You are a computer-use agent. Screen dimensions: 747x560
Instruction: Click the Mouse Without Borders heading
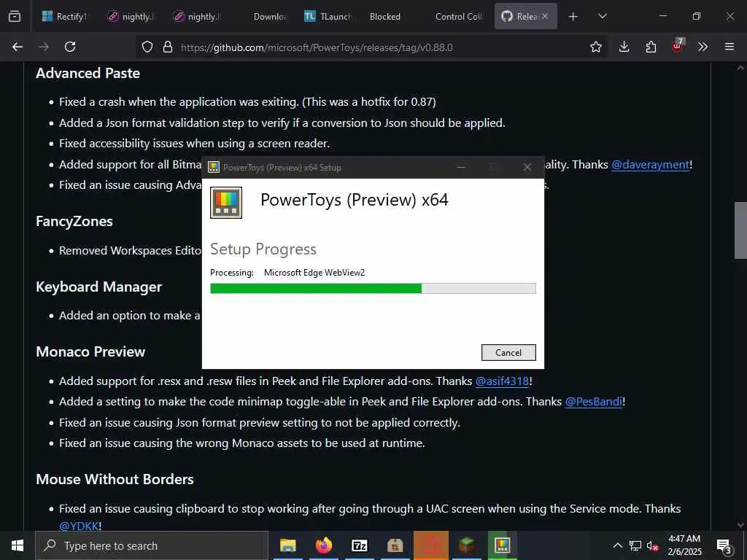pos(115,480)
